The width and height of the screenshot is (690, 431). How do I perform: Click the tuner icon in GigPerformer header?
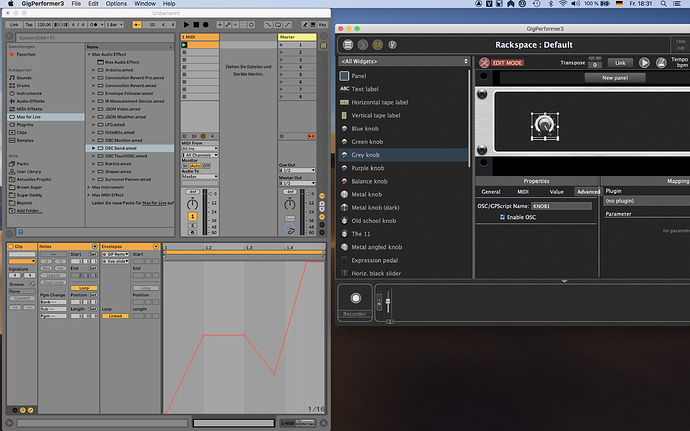tap(393, 44)
